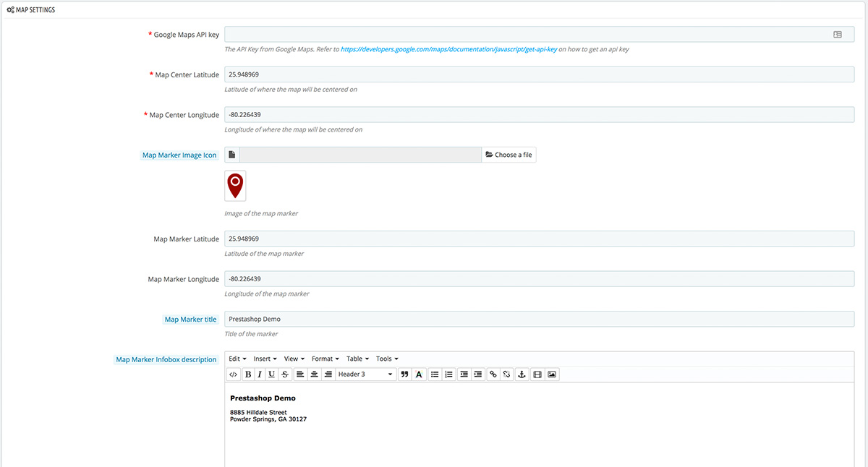This screenshot has width=868, height=467.
Task: Click the 'Powder Springs, GA 30127' line
Action: [268, 419]
